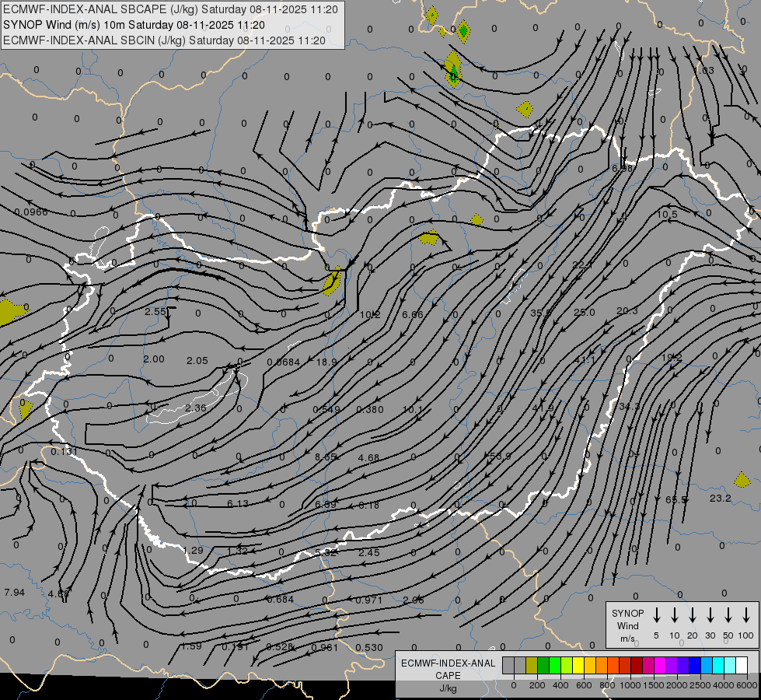Click the 4000 tick label on CAPE scale
The height and width of the screenshot is (700, 761).
click(x=723, y=685)
